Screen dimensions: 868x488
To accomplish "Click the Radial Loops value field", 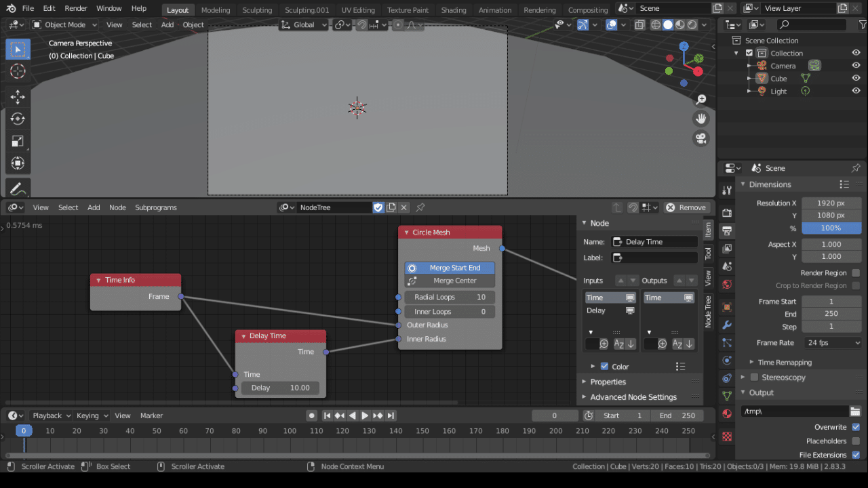I will tap(450, 297).
